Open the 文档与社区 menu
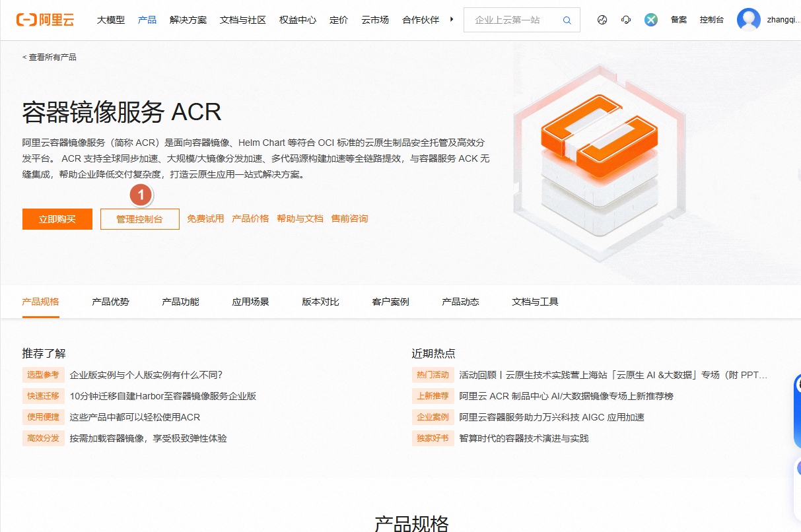801x532 pixels. (x=243, y=20)
